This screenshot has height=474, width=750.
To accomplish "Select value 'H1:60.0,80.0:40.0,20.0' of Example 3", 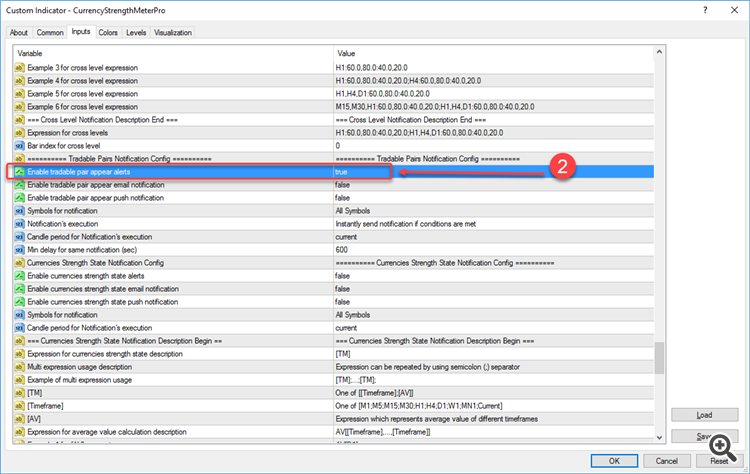I will pyautogui.click(x=372, y=68).
